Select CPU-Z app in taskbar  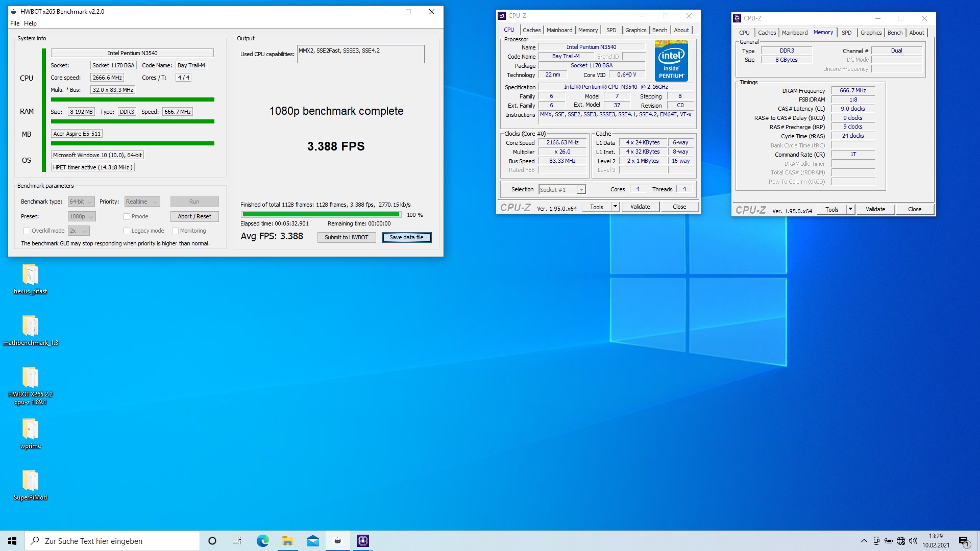pyautogui.click(x=362, y=541)
